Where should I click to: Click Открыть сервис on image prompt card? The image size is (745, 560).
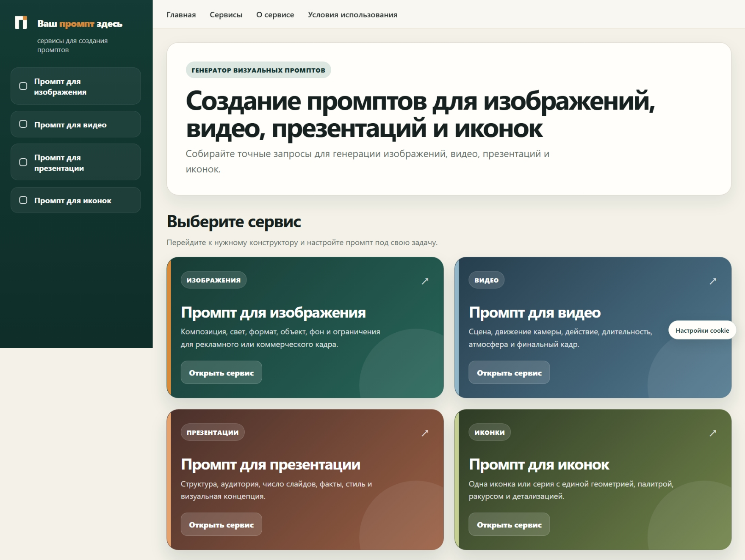pyautogui.click(x=222, y=372)
